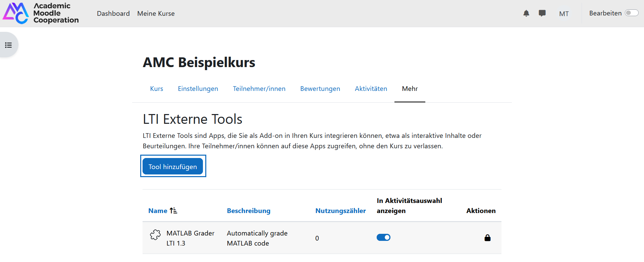Viewport: 644px width, 262px height.
Task: Open the Academic Moodle Cooperation logo home
Action: 41,13
